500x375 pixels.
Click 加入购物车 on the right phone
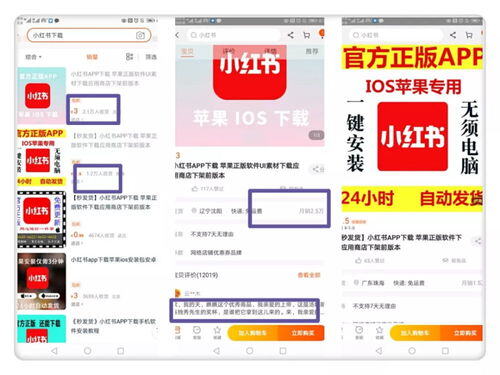click(415, 333)
